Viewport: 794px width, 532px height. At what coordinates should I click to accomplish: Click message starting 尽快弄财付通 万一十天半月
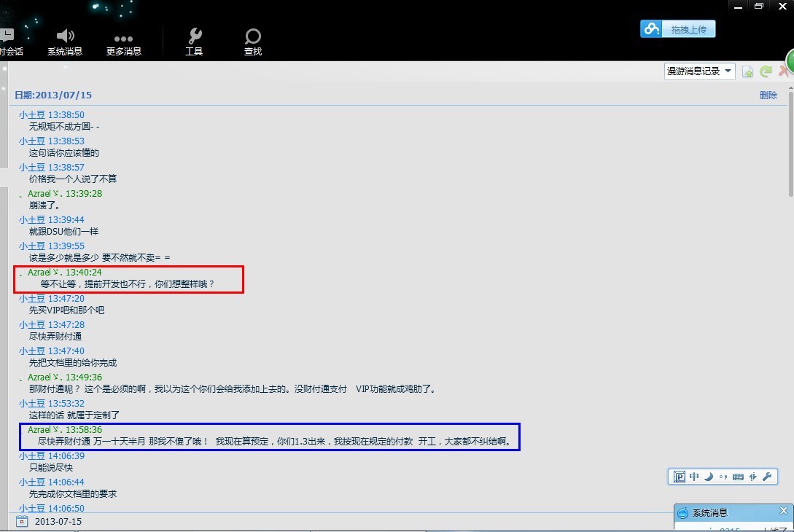[x=275, y=442]
